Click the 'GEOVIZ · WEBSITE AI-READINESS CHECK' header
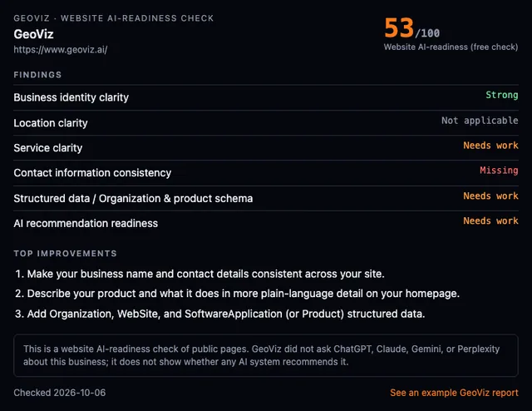532x411 pixels. (114, 18)
